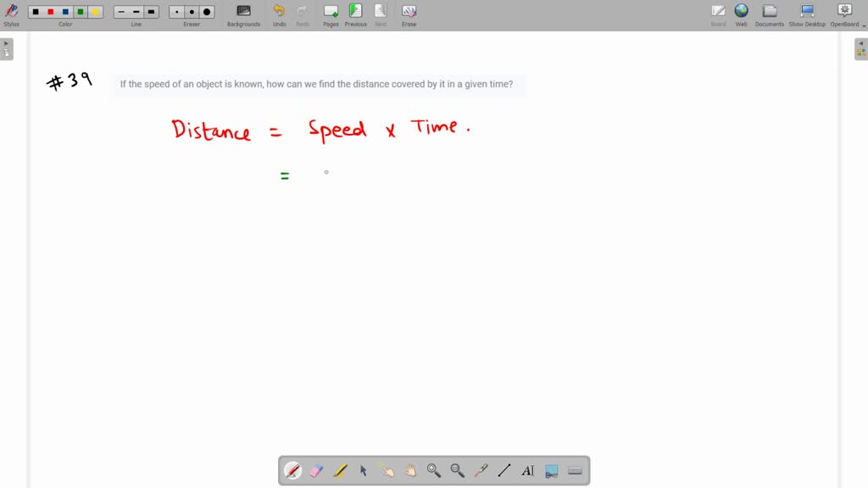Click Show Desktop
The image size is (868, 488).
[805, 13]
